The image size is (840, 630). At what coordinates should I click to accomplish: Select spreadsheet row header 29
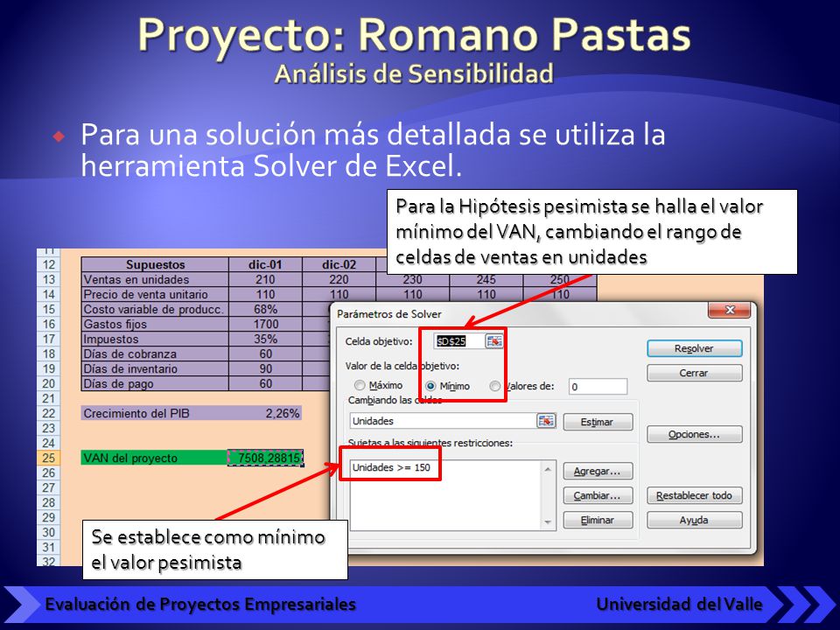pos(48,517)
